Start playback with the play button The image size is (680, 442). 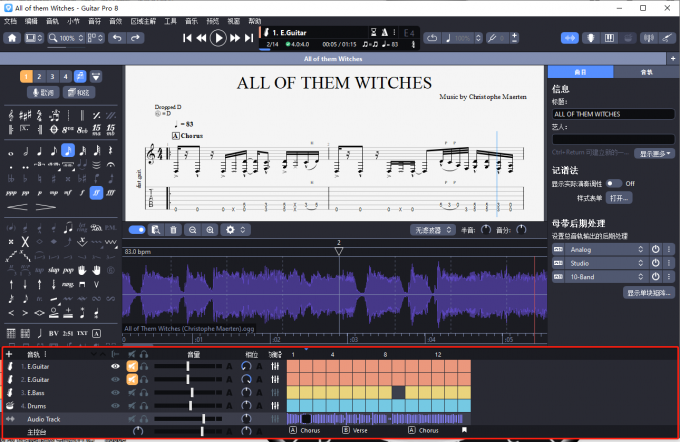pos(218,38)
